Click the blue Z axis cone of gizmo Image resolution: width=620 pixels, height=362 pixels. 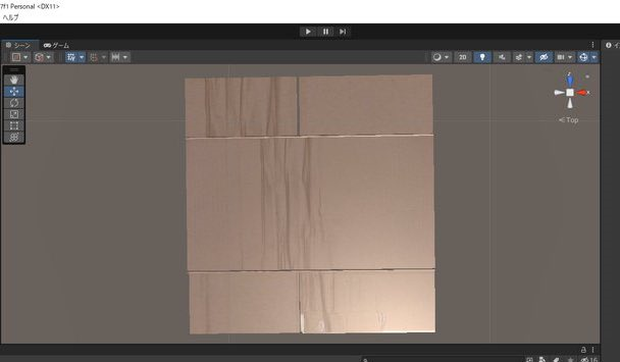(570, 80)
